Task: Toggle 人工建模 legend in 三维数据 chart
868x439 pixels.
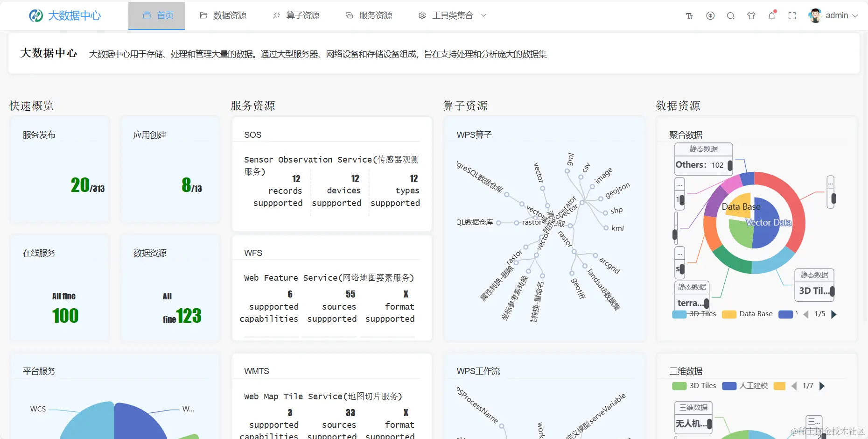Action: click(x=745, y=386)
